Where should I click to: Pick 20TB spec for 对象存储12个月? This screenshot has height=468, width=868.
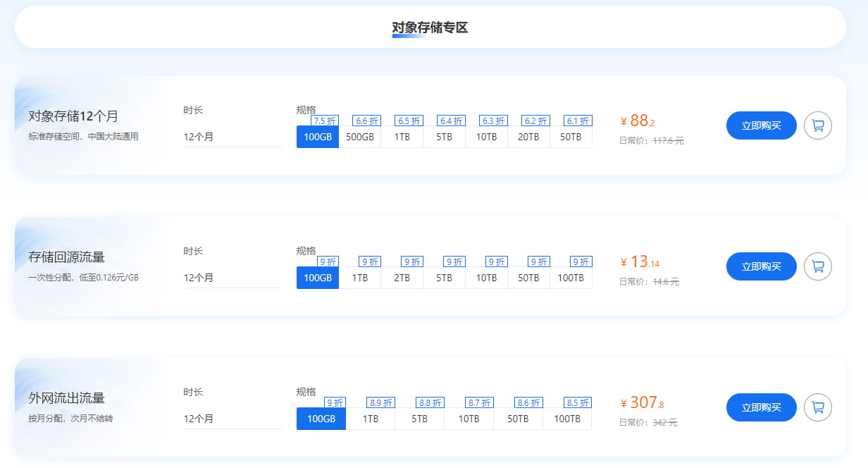pyautogui.click(x=529, y=137)
